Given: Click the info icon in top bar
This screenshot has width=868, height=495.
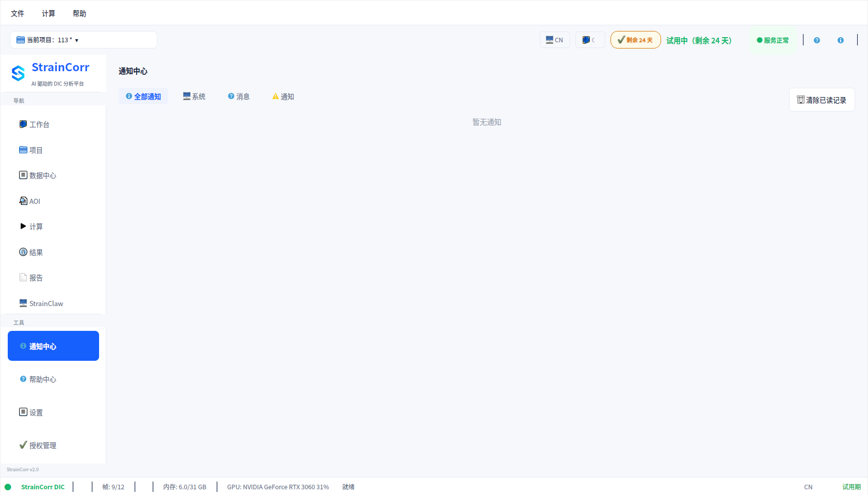Looking at the screenshot, I should [841, 40].
